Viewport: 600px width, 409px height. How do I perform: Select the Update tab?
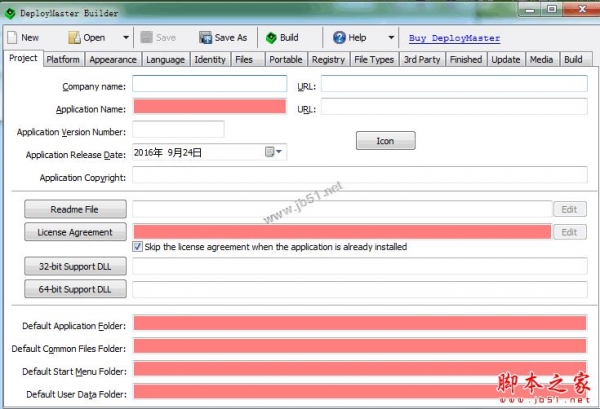click(x=506, y=60)
